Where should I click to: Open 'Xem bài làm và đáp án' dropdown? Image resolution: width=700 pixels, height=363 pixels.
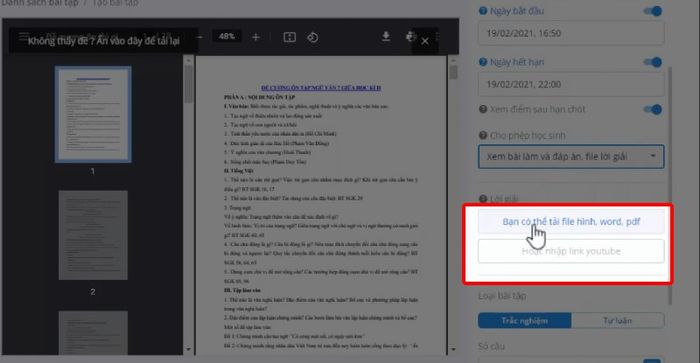click(x=571, y=156)
